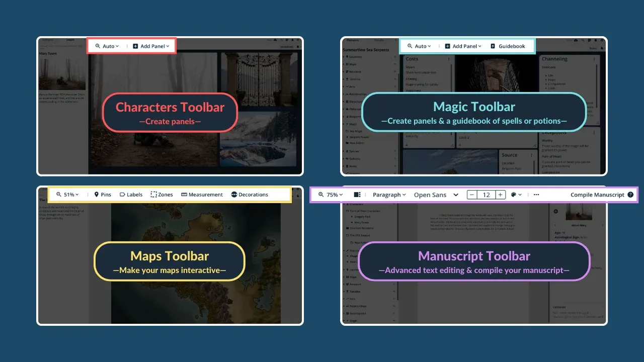This screenshot has width=644, height=362.
Task: Open the 75% zoom dropdown
Action: (x=331, y=195)
